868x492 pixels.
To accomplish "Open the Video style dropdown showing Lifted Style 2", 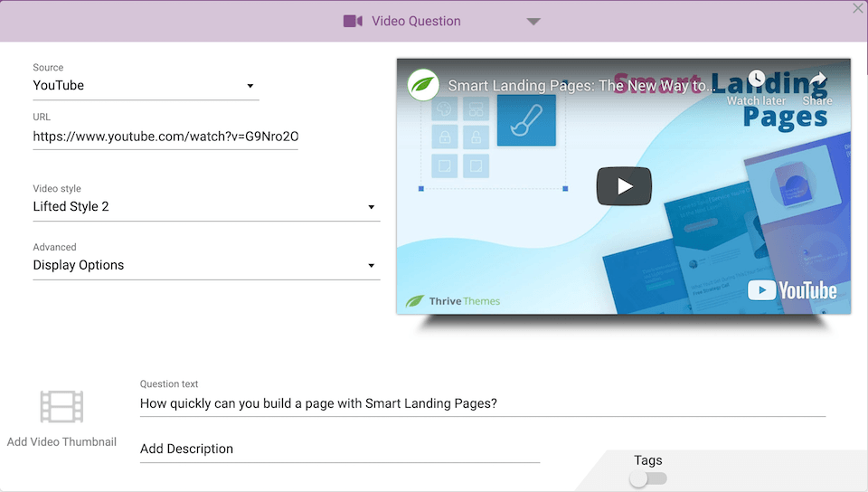I will coord(206,207).
